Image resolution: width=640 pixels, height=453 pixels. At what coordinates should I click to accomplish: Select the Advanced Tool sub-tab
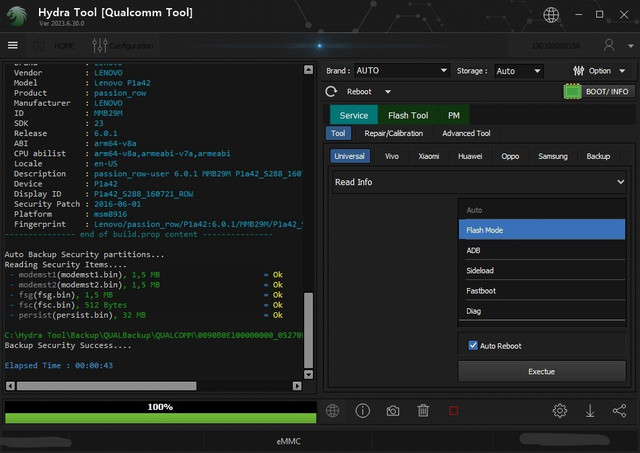tap(466, 133)
